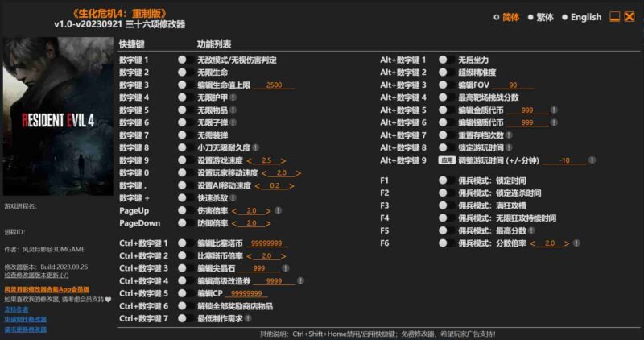The height and width of the screenshot is (340, 644).
Task: Click info icon next to 最低制作需求
Action: click(x=248, y=318)
